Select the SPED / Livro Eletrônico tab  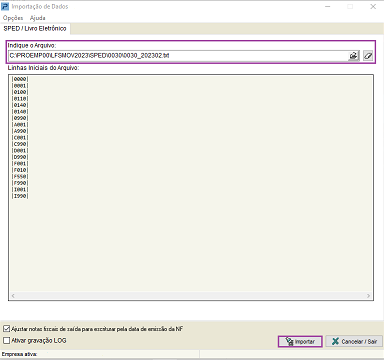[x=35, y=29]
